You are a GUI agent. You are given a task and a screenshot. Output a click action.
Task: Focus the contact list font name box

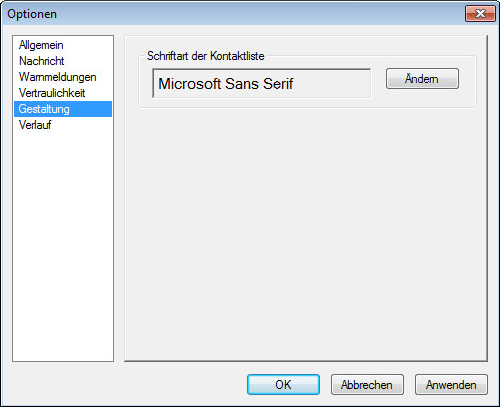[x=262, y=83]
